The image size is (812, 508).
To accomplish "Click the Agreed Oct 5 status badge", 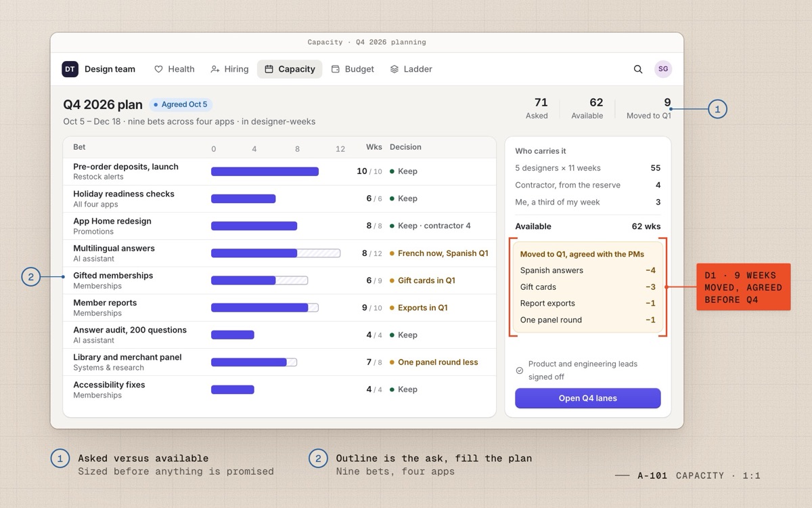I will pyautogui.click(x=181, y=105).
